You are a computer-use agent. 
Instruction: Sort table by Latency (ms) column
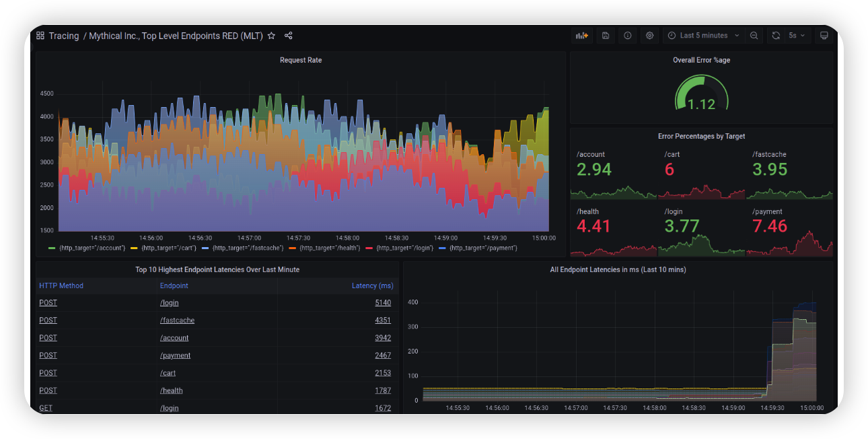pos(372,285)
